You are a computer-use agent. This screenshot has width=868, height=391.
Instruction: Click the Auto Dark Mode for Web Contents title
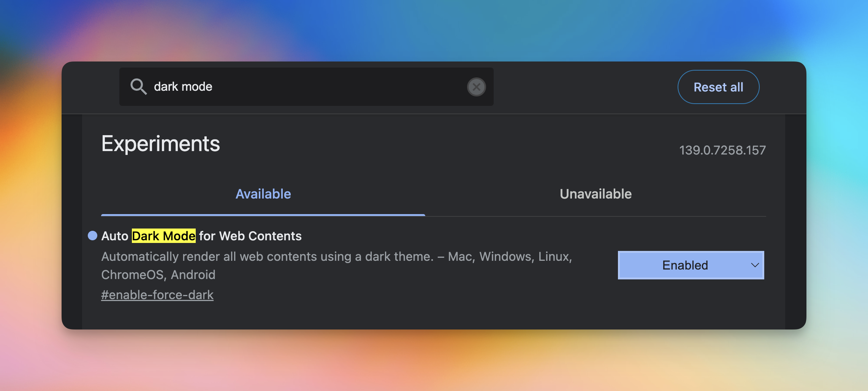201,236
